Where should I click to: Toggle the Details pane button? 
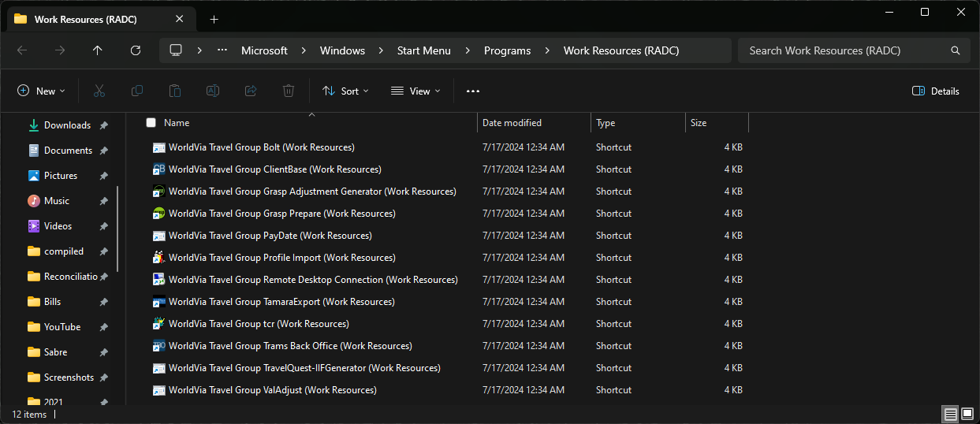(936, 91)
